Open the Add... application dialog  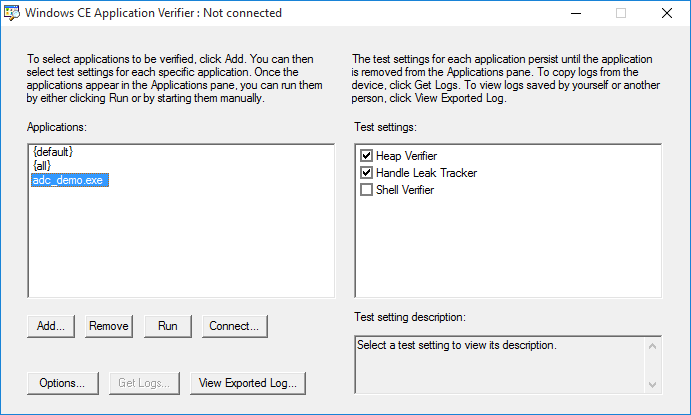(51, 326)
